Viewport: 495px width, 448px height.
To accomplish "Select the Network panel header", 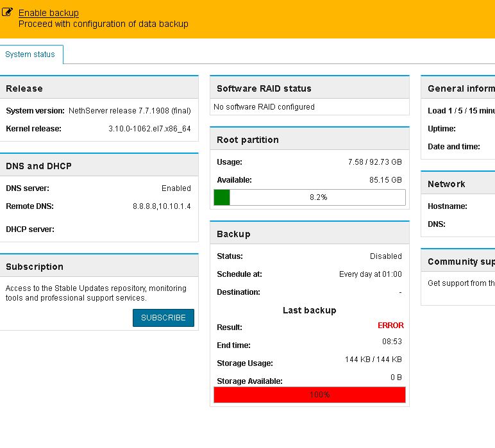I will point(458,184).
